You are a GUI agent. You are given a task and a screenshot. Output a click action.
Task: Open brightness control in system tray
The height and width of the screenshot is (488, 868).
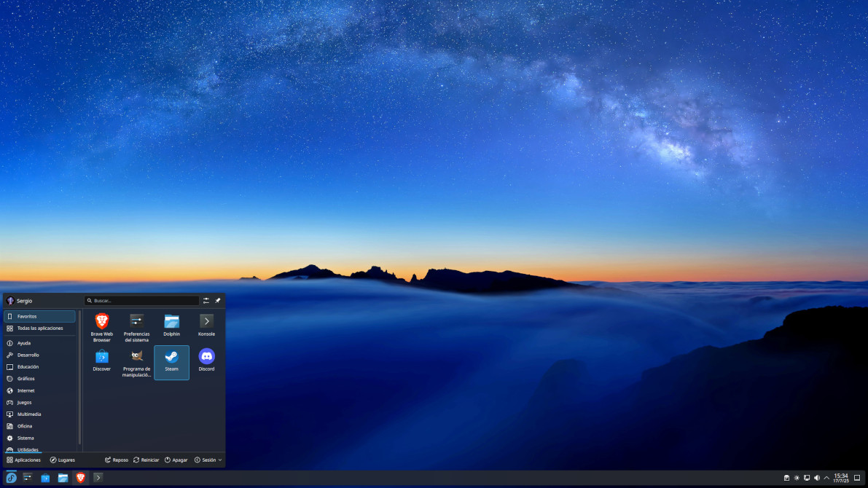[797, 478]
